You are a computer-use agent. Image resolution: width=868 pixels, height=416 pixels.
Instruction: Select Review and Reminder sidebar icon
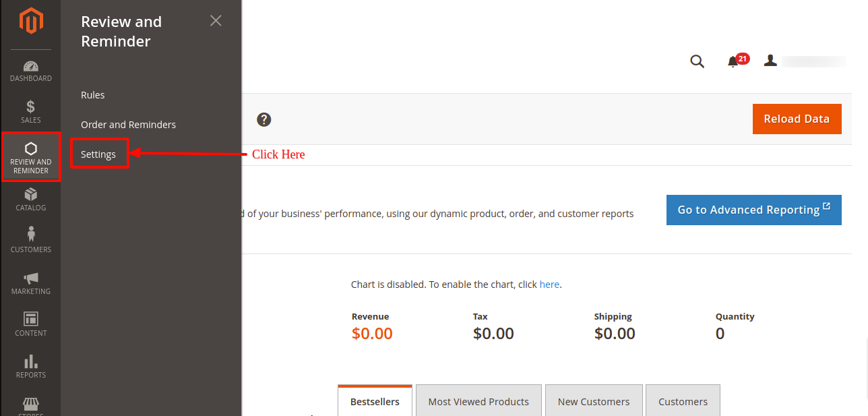click(x=31, y=157)
